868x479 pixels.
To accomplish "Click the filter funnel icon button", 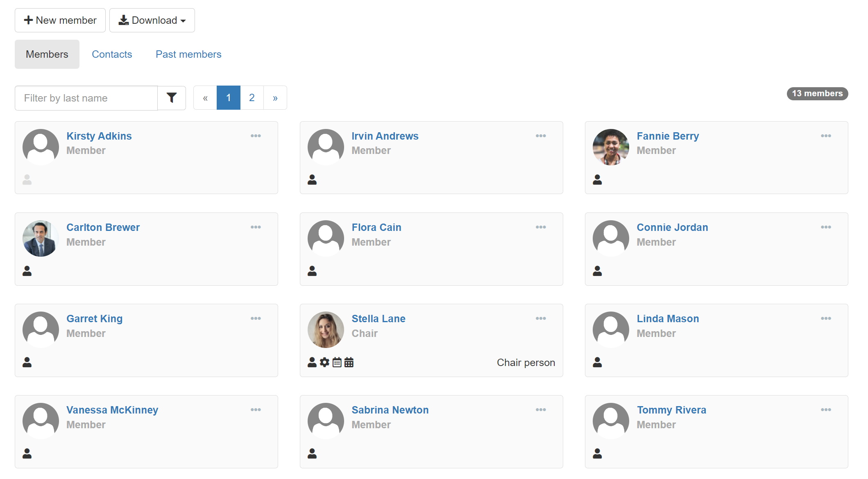I will click(x=172, y=98).
